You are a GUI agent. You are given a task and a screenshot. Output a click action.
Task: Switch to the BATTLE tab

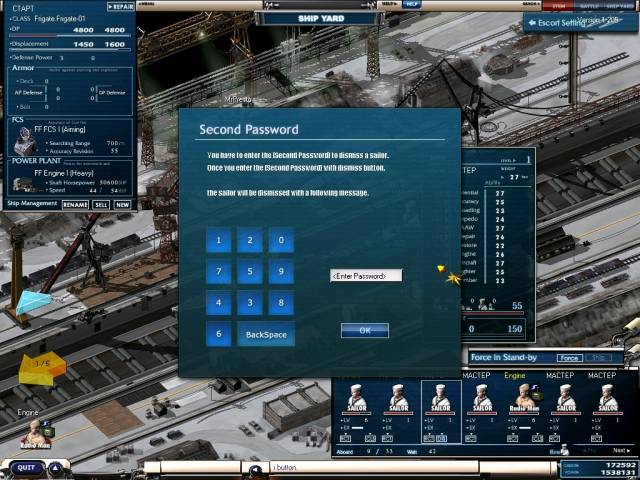click(589, 6)
